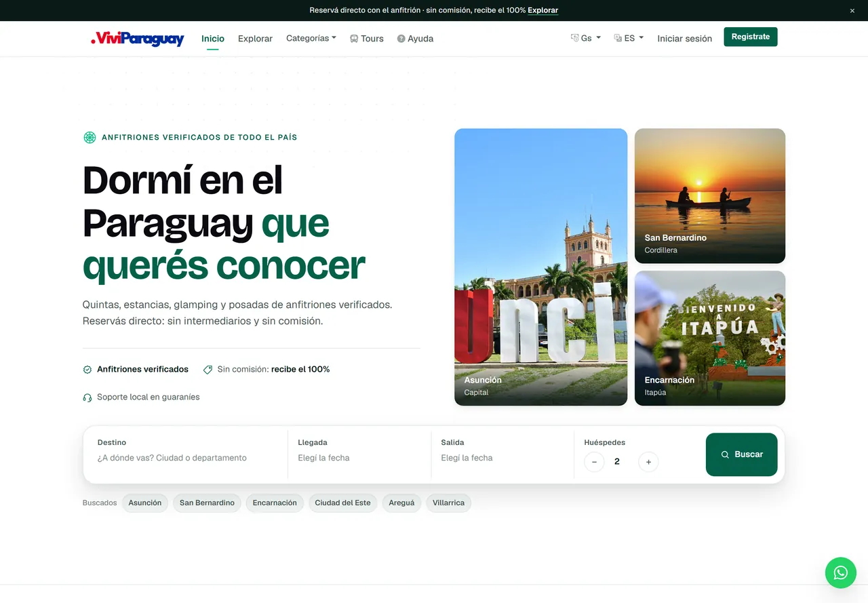This screenshot has width=868, height=603.
Task: Click the ViviParaguay logo
Action: 138,39
